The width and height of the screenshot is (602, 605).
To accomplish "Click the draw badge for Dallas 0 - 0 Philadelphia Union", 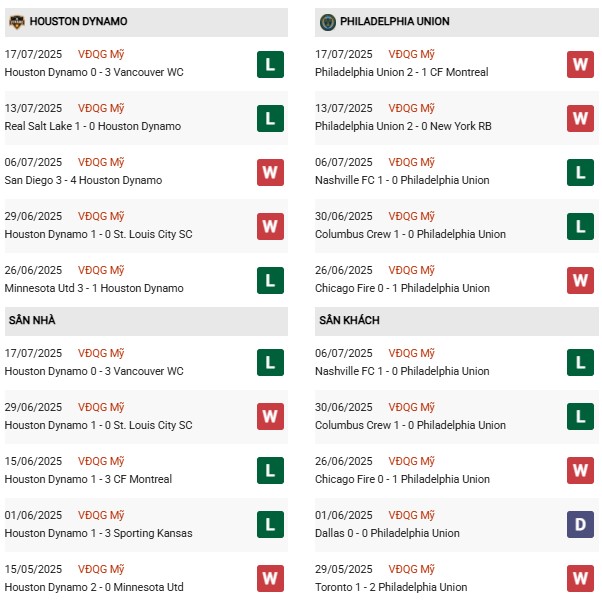I will 580,525.
